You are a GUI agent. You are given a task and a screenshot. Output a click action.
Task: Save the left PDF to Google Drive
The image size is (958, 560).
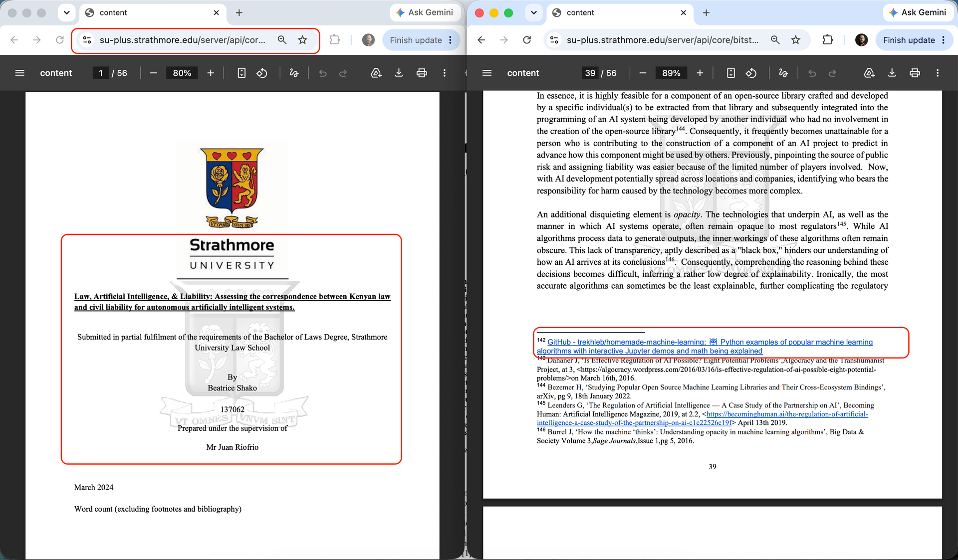(376, 73)
